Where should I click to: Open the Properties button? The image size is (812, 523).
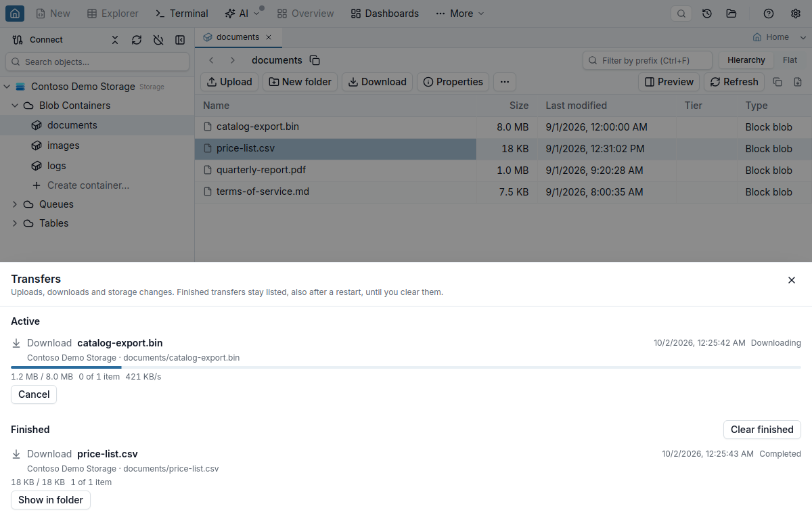[453, 82]
